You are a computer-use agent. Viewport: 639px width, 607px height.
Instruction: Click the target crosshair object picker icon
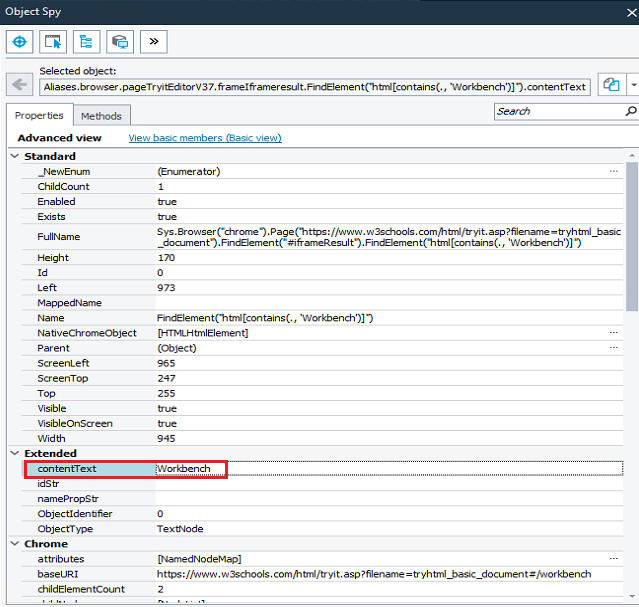[20, 41]
